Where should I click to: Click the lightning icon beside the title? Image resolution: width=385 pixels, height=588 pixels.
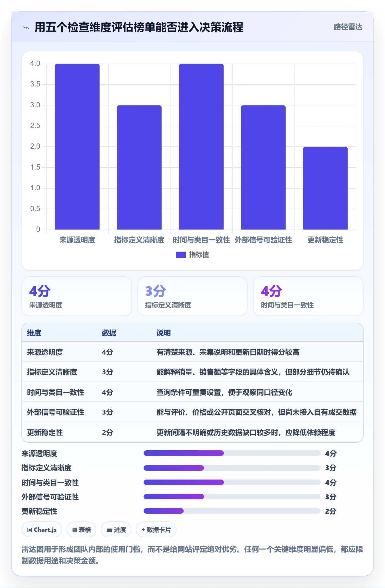[26, 28]
